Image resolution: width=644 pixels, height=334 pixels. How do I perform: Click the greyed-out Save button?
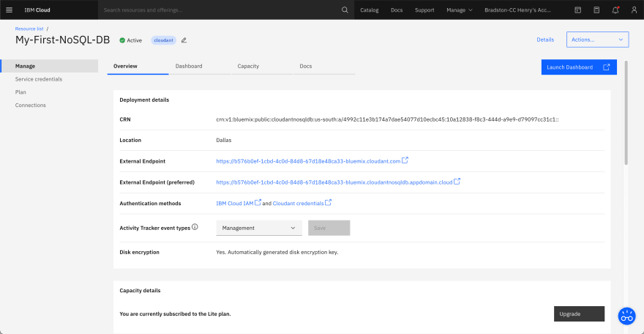point(329,228)
